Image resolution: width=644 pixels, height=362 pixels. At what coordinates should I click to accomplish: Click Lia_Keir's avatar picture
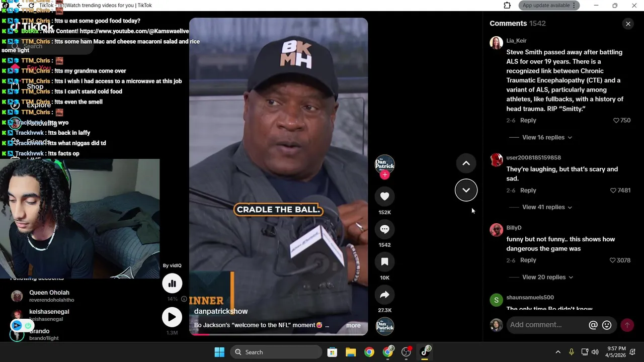click(x=496, y=43)
